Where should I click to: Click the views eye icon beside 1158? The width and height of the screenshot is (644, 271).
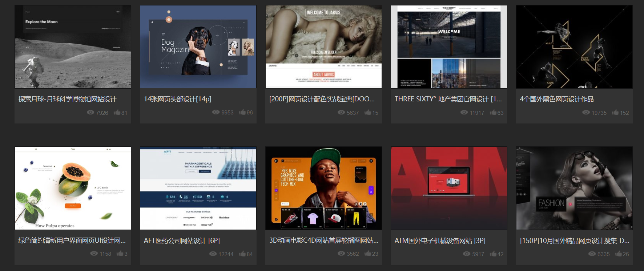point(94,254)
